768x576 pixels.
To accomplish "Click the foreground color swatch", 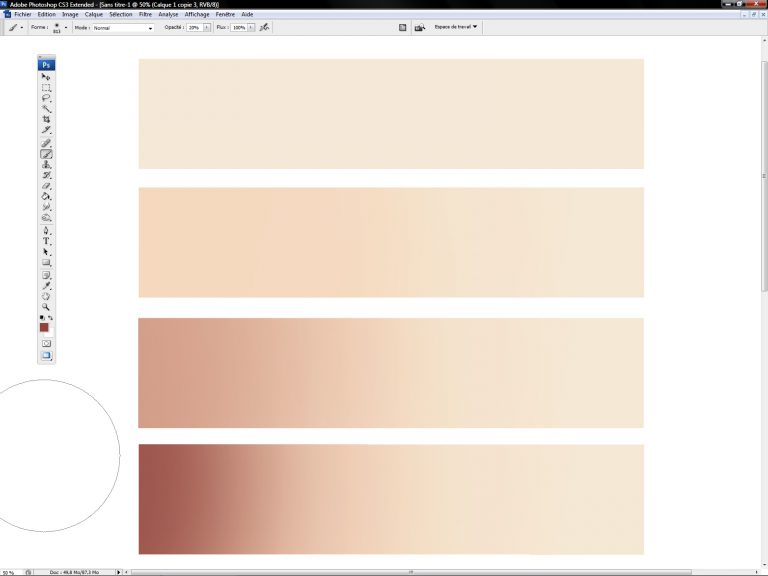I will pyautogui.click(x=44, y=328).
